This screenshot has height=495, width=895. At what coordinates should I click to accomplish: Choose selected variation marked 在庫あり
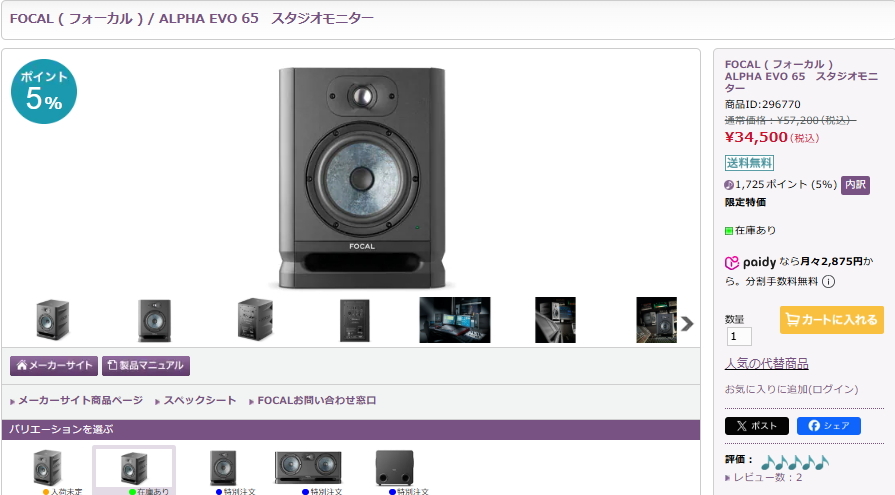(134, 468)
